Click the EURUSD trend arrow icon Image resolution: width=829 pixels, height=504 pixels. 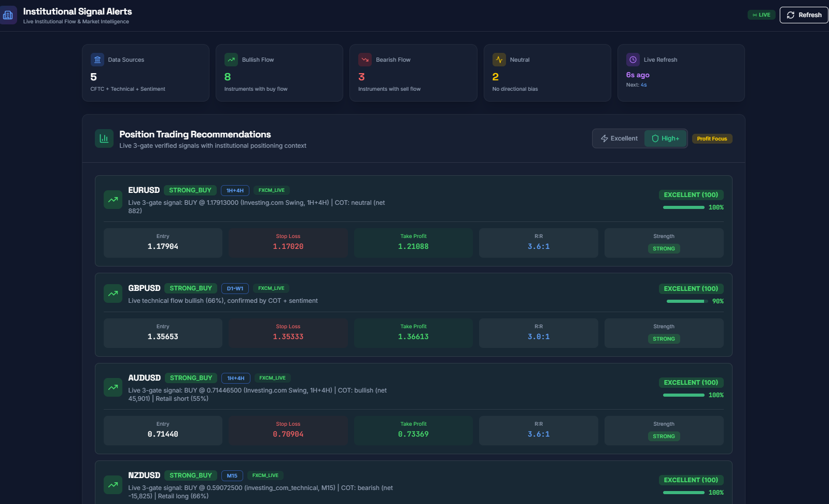click(113, 200)
